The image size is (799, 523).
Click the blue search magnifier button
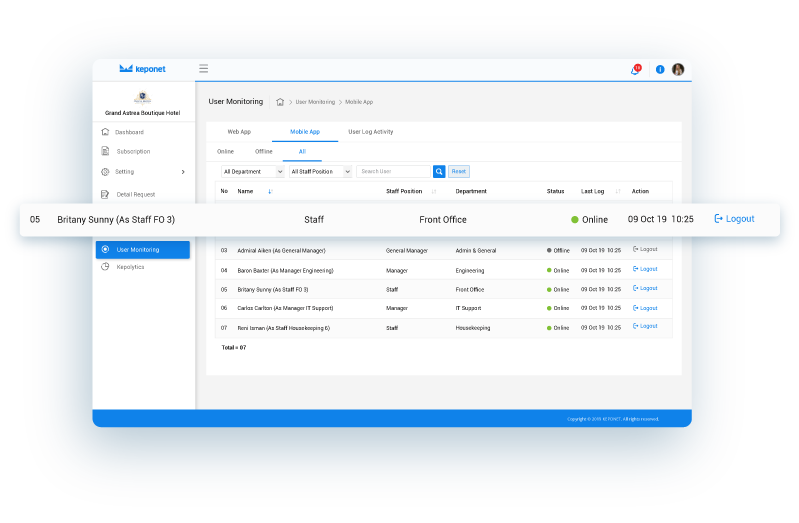439,172
